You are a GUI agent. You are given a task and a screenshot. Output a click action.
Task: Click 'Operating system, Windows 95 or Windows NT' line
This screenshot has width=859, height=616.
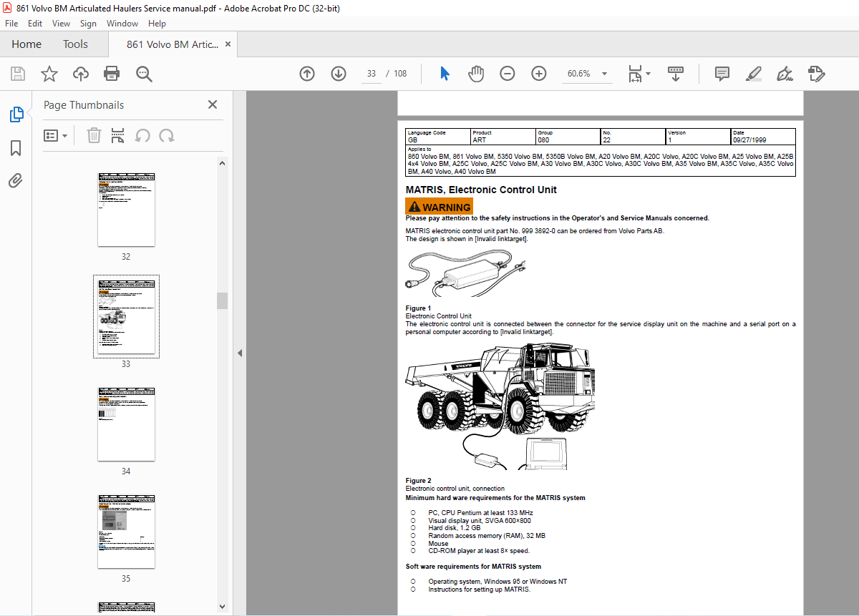tap(498, 582)
